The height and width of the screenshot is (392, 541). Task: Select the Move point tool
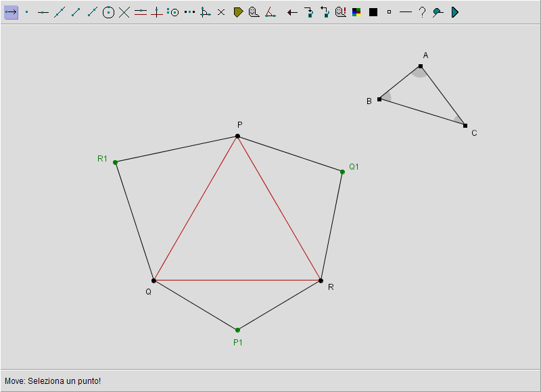pos(11,12)
